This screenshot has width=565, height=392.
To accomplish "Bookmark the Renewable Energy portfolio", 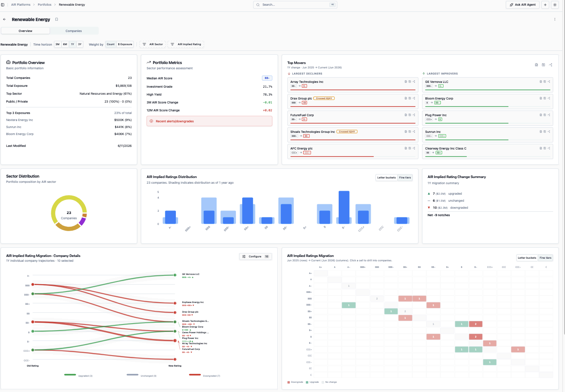I will pyautogui.click(x=57, y=19).
